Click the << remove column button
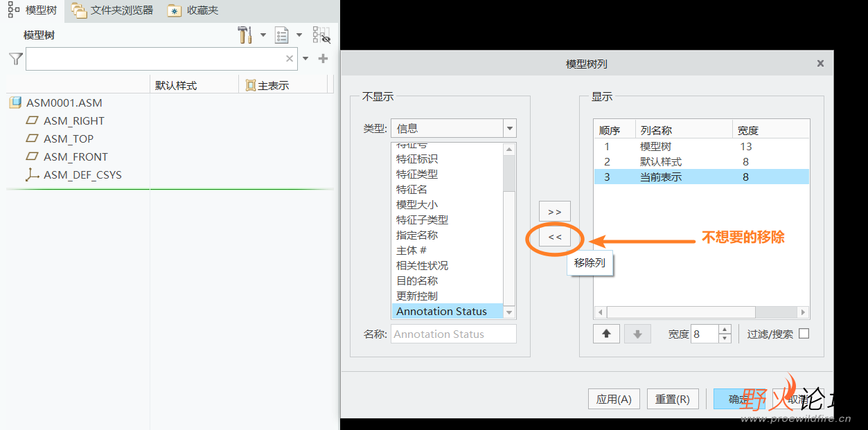The height and width of the screenshot is (430, 868). 555,237
